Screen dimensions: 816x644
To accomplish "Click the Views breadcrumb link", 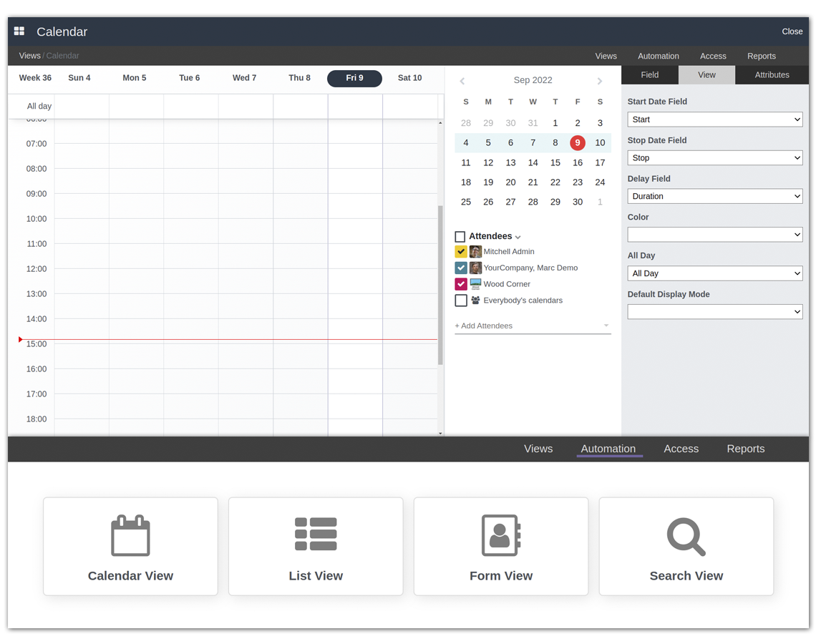I will click(29, 56).
